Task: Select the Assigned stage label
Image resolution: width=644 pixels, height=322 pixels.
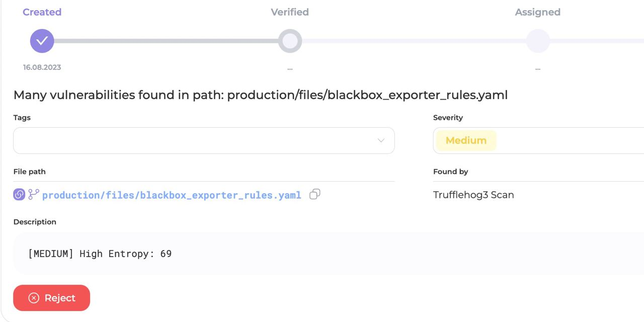Action: [537, 12]
